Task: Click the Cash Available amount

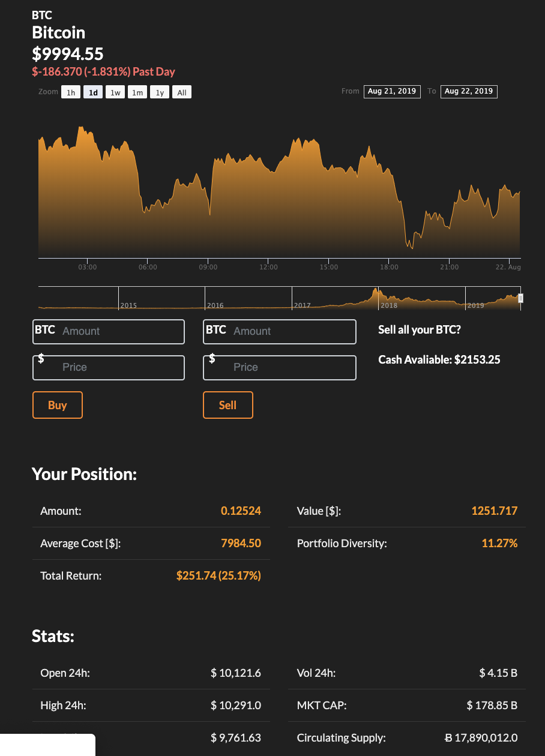Action: tap(439, 359)
